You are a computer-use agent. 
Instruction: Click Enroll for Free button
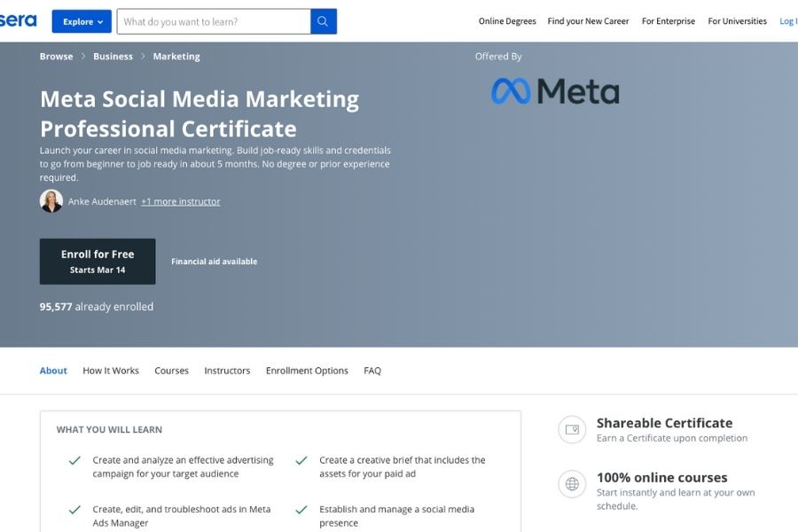98,262
